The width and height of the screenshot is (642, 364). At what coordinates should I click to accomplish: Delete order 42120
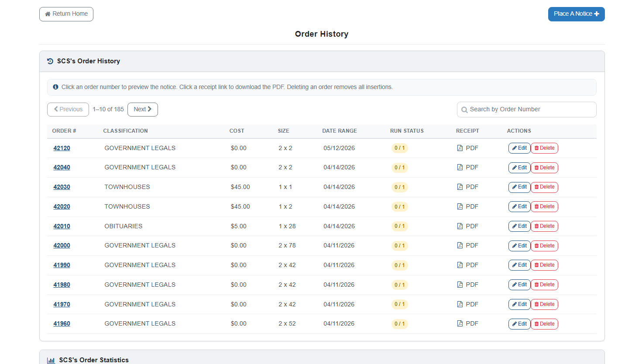click(544, 148)
